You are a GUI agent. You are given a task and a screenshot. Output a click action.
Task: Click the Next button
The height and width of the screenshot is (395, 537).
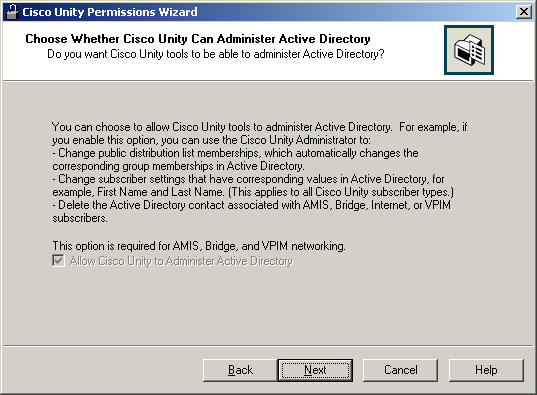click(x=315, y=370)
